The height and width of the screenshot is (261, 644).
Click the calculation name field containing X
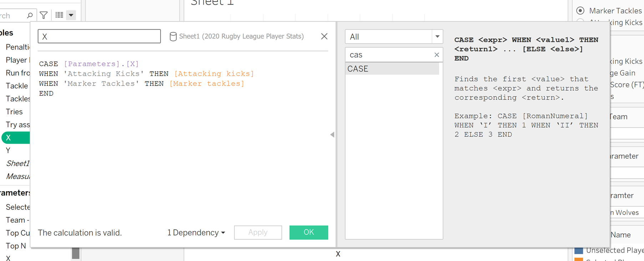click(99, 36)
